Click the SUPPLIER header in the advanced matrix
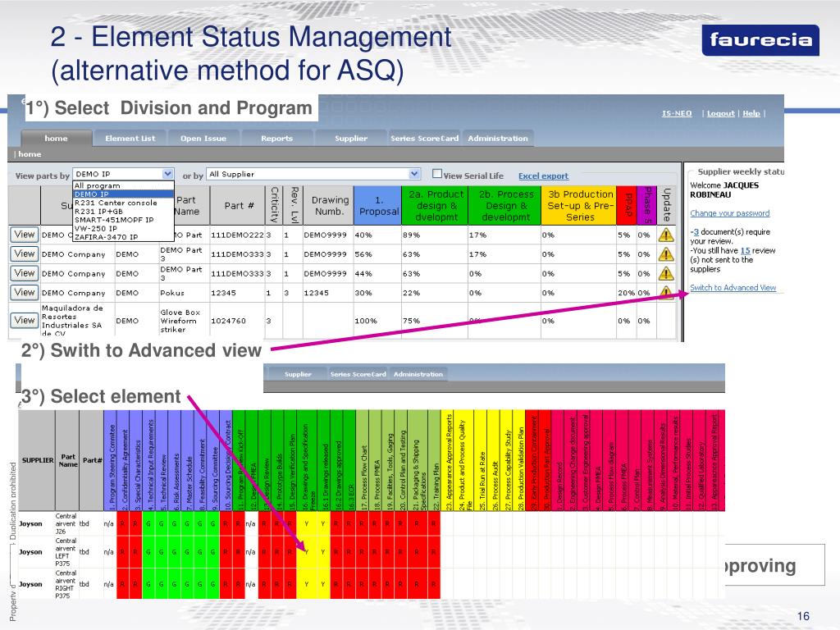Screen dimensions: 840x630 pos(38,460)
